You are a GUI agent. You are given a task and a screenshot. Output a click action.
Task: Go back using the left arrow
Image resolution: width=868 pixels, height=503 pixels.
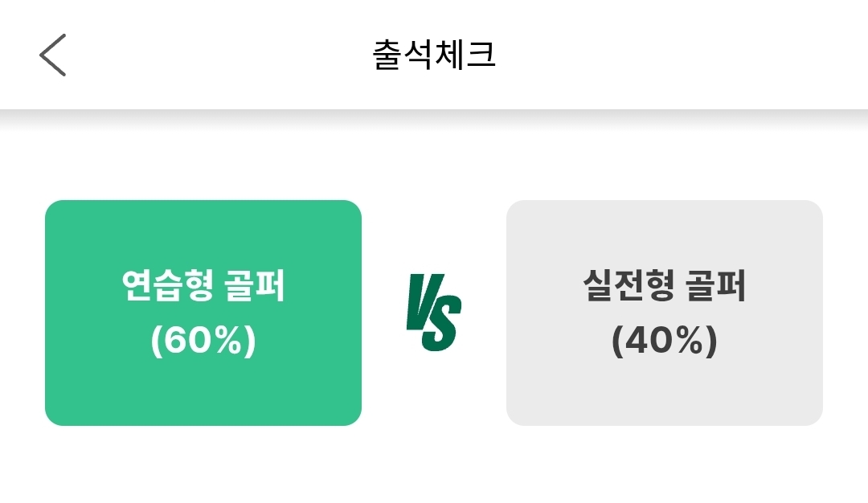click(x=53, y=55)
